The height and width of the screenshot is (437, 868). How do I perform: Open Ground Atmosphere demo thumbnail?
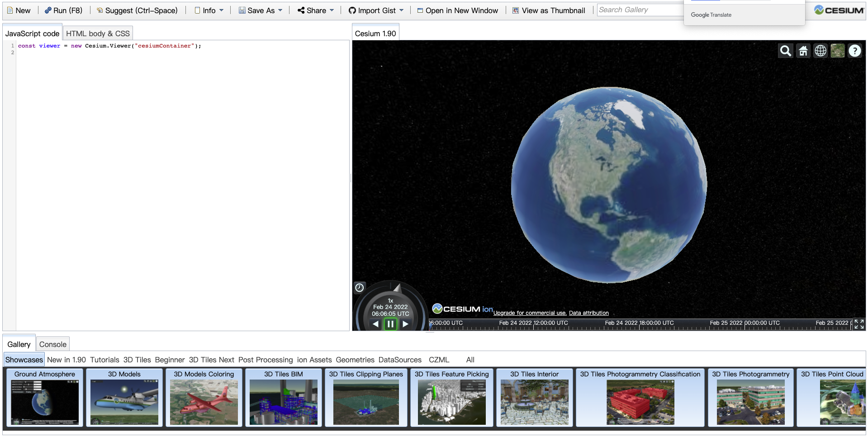(45, 398)
